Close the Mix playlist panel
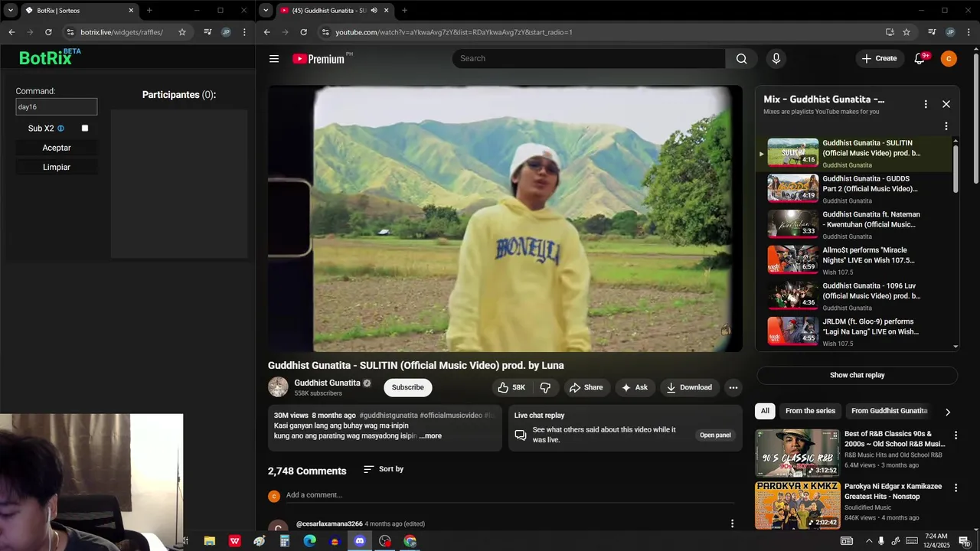Viewport: 980px width, 551px height. point(946,104)
